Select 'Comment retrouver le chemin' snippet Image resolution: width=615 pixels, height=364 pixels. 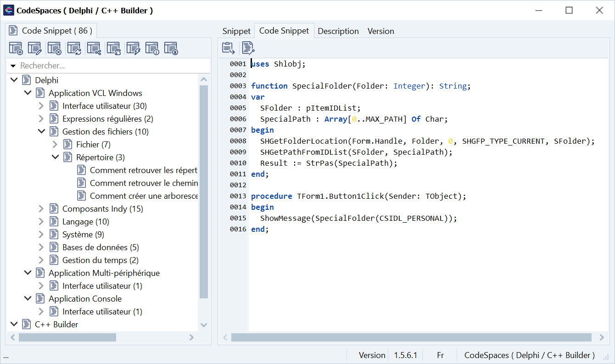pyautogui.click(x=144, y=183)
